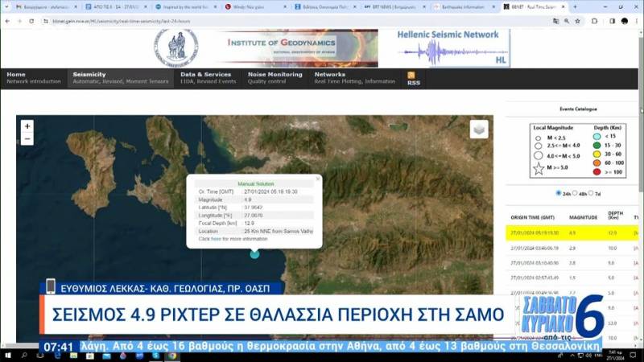Select the 03:10 magnitude 2.8 event row
The image size is (644, 362).
coord(572,263)
